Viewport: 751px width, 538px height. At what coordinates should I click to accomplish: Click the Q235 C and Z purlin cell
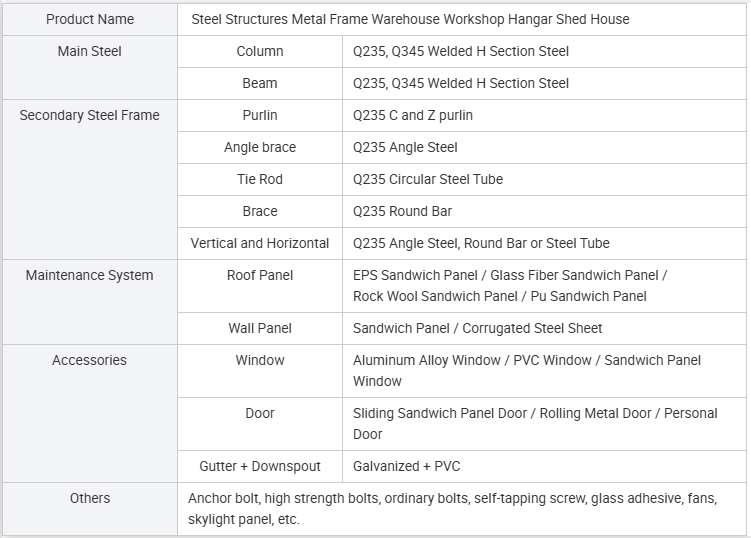(545, 115)
